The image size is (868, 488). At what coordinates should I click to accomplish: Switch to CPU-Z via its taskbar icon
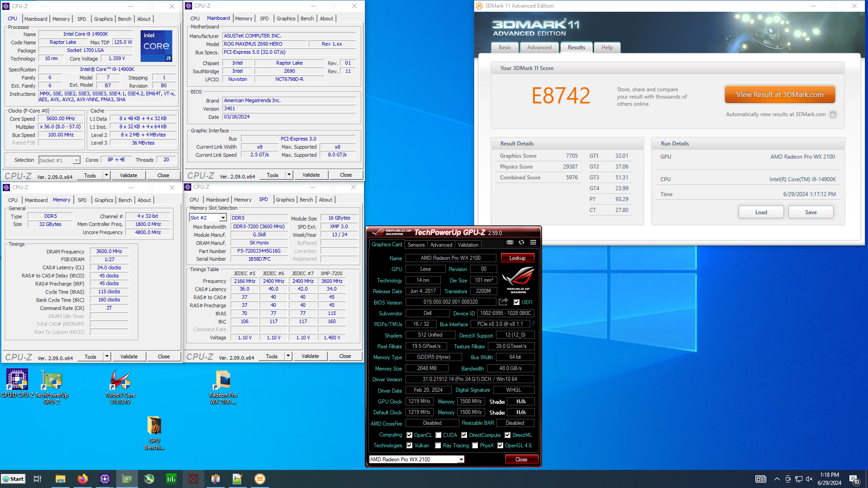click(x=104, y=479)
